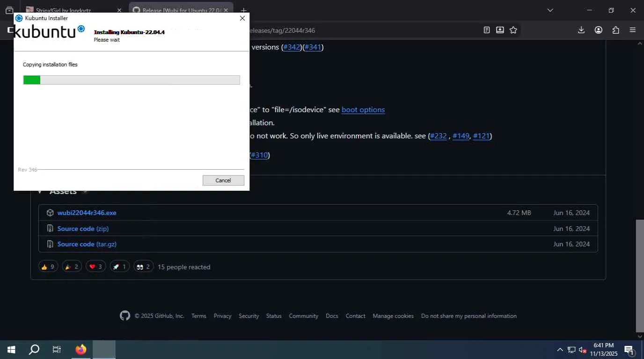Click the GitHub logo in the footer
Image resolution: width=644 pixels, height=359 pixels.
coord(125,316)
